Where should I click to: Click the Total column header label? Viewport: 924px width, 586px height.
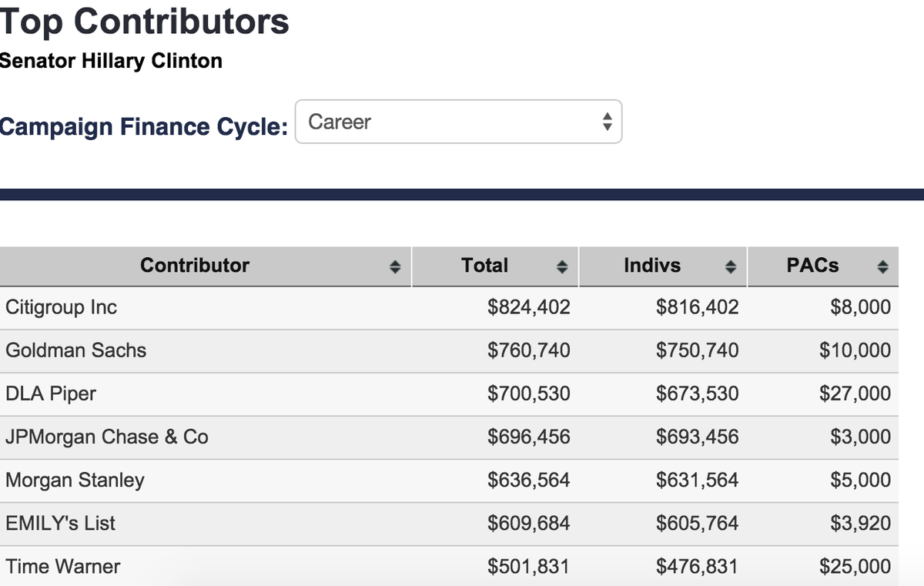point(484,266)
